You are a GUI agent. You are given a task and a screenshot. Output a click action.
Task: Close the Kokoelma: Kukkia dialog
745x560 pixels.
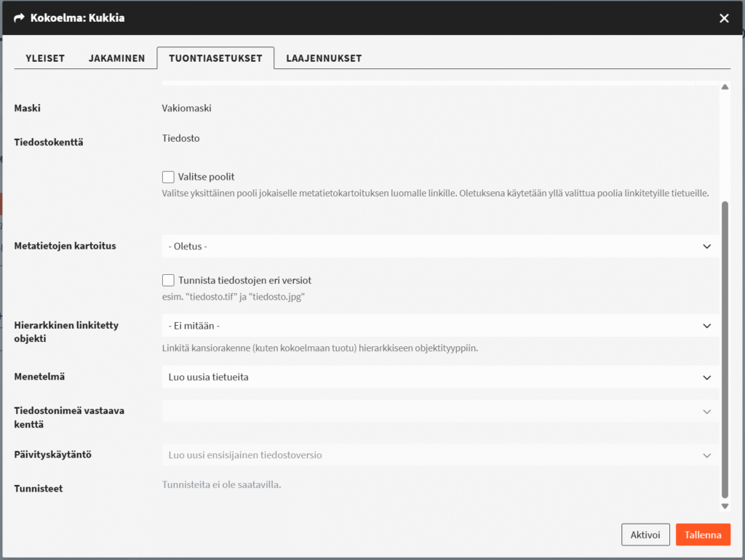click(x=724, y=18)
